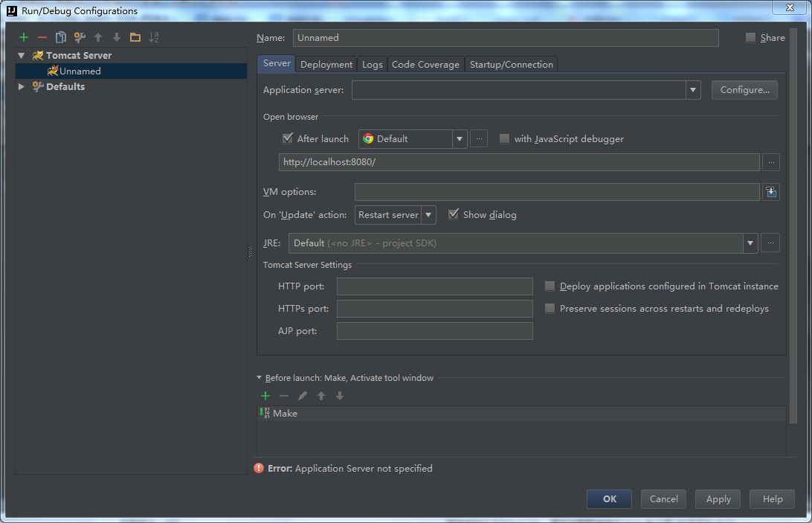
Task: Open the Logs tab
Action: tap(372, 64)
